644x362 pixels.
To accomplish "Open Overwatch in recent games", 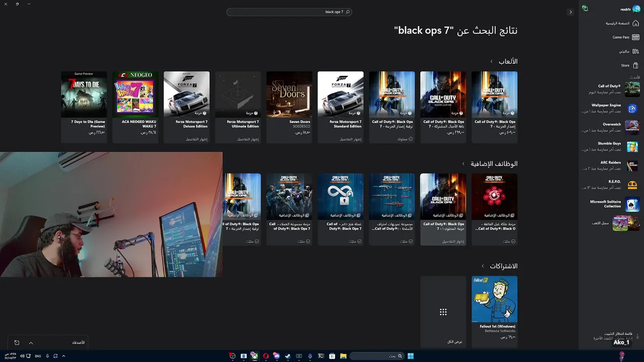I will click(611, 127).
